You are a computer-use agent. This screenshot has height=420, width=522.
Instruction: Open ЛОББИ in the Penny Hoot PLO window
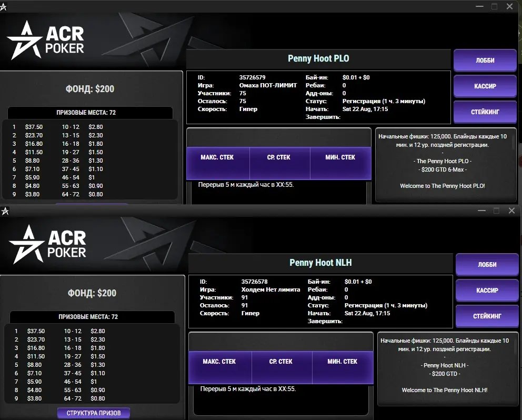click(x=485, y=61)
